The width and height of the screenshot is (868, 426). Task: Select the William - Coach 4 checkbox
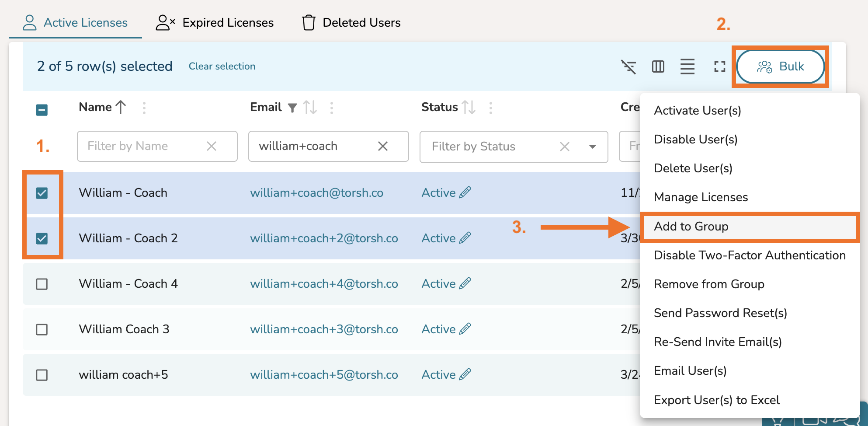point(42,284)
